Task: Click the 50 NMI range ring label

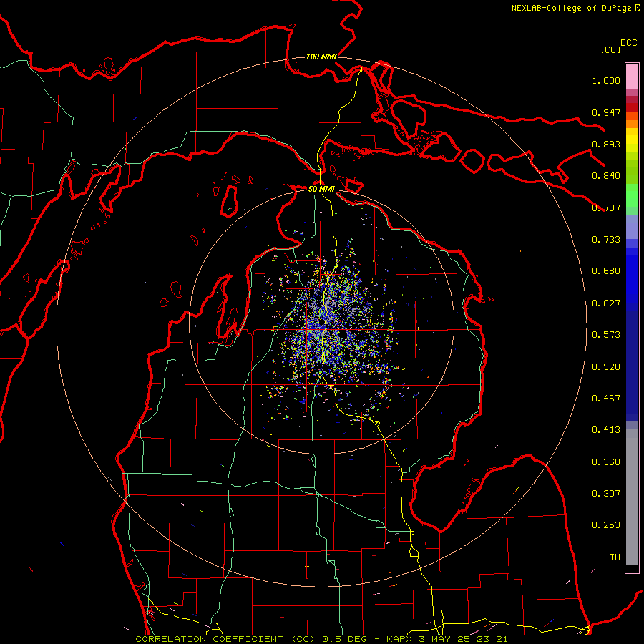Action: (x=321, y=189)
